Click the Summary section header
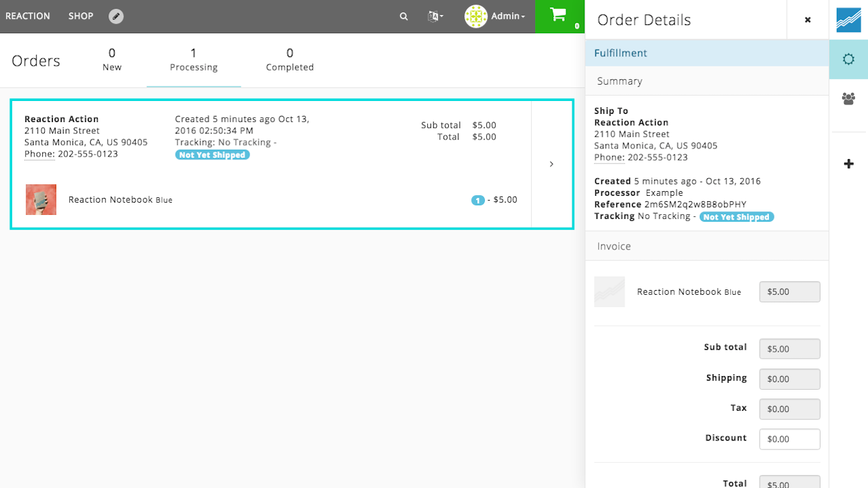The image size is (868, 488). [x=707, y=81]
